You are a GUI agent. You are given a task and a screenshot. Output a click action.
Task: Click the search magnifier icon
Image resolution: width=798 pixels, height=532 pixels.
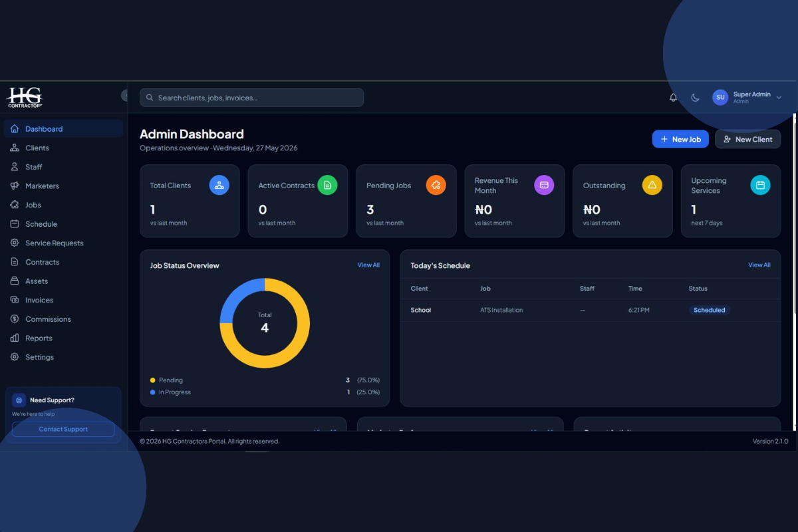point(150,98)
